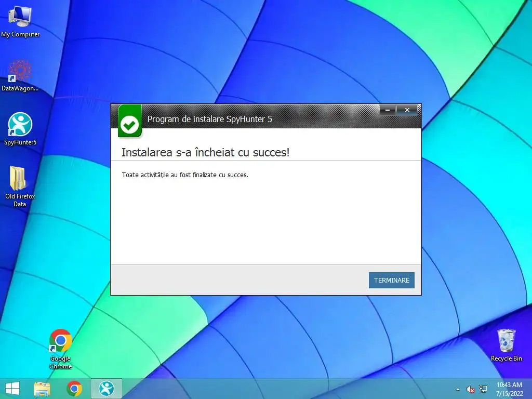Show hidden system tray icons
Image resolution: width=532 pixels, height=399 pixels.
458,389
